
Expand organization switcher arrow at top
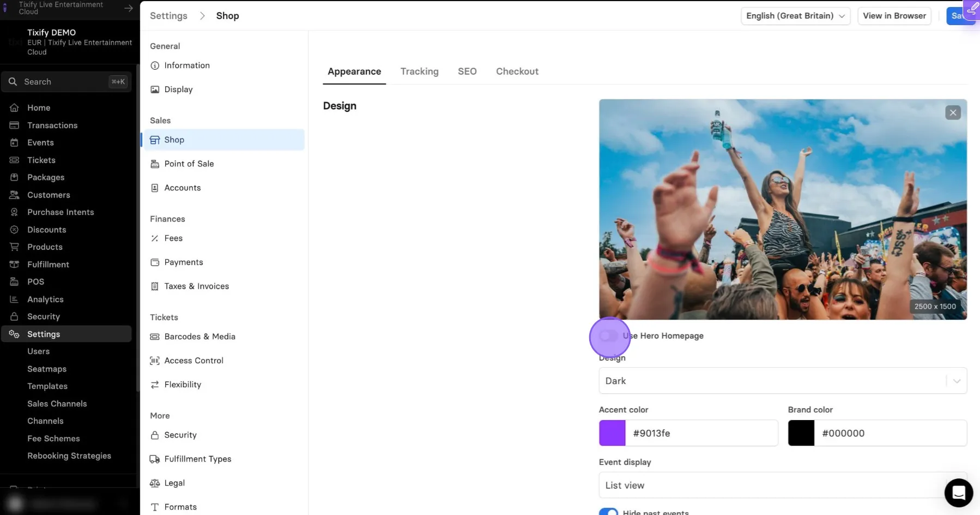(129, 8)
